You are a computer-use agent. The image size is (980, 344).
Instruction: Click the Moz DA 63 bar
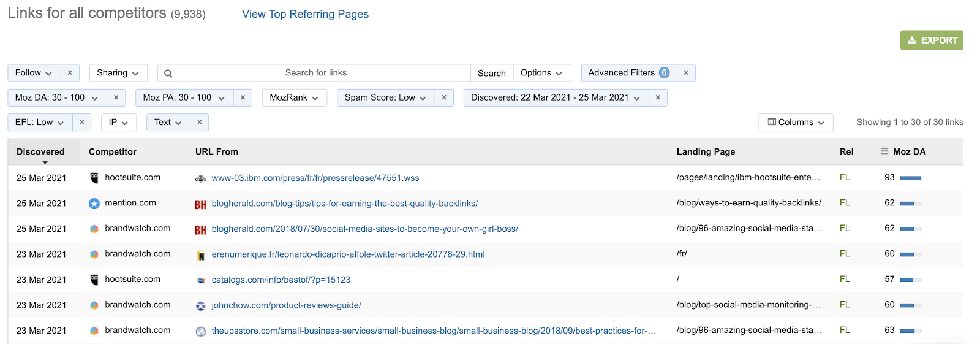coord(911,331)
